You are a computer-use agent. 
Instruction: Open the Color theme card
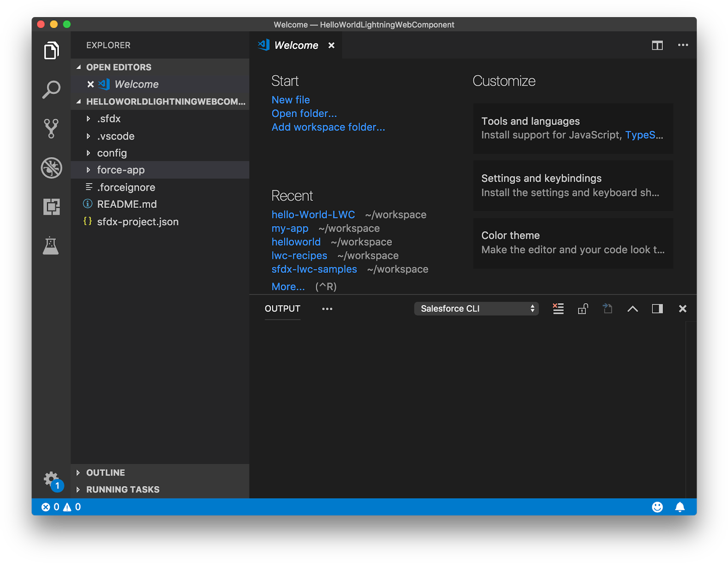(x=573, y=243)
